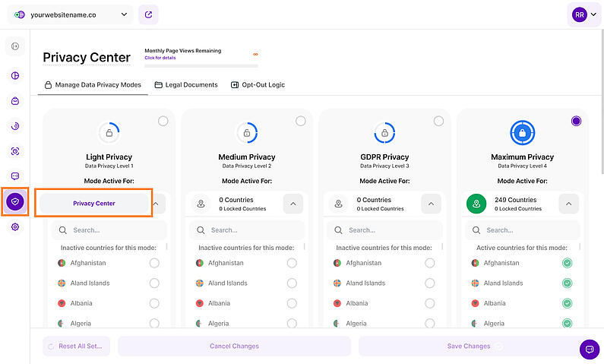
Task: Click the site logo beside yourwebsitename.co
Action: (19, 14)
